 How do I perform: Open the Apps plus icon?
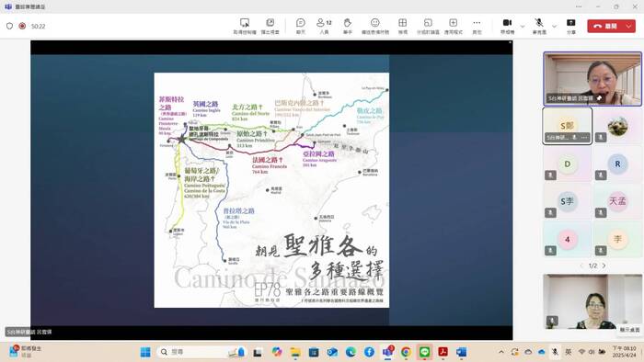453,26
